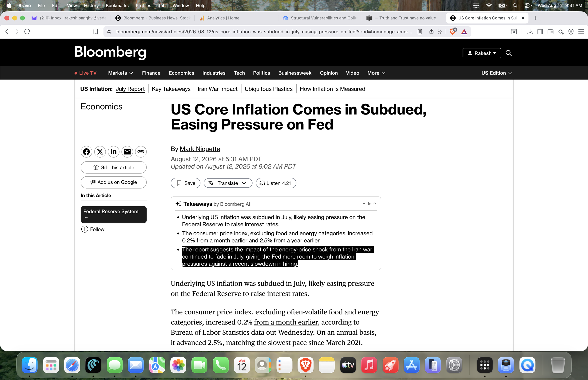Open Brave reader mode icon

point(420,32)
